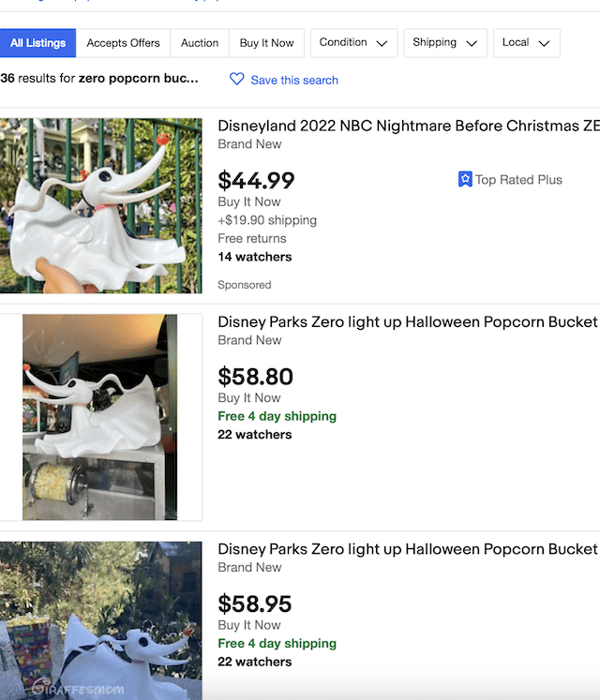The height and width of the screenshot is (700, 600).
Task: Open the Zero bucket photo with popcorn machine
Action: [100, 417]
